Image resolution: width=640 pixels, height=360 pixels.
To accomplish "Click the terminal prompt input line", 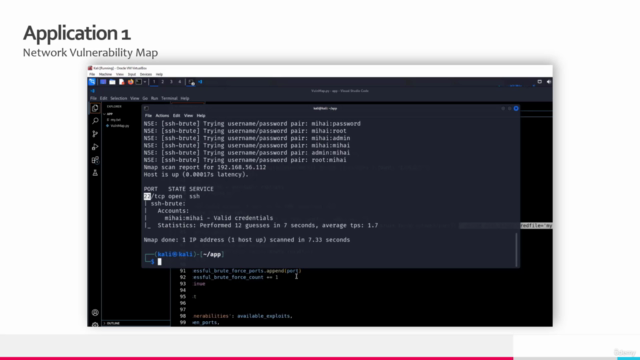I will pos(160,262).
